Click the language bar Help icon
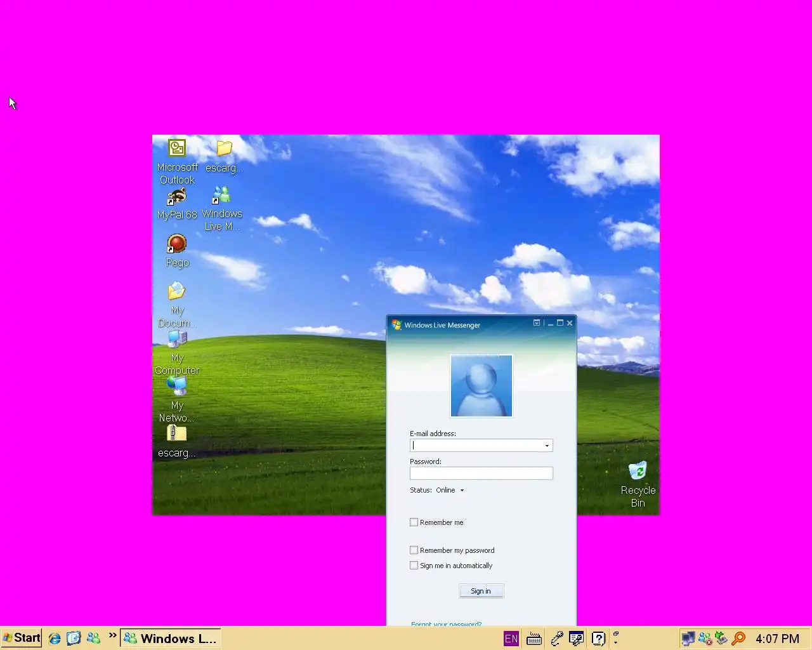812x650 pixels. [598, 639]
